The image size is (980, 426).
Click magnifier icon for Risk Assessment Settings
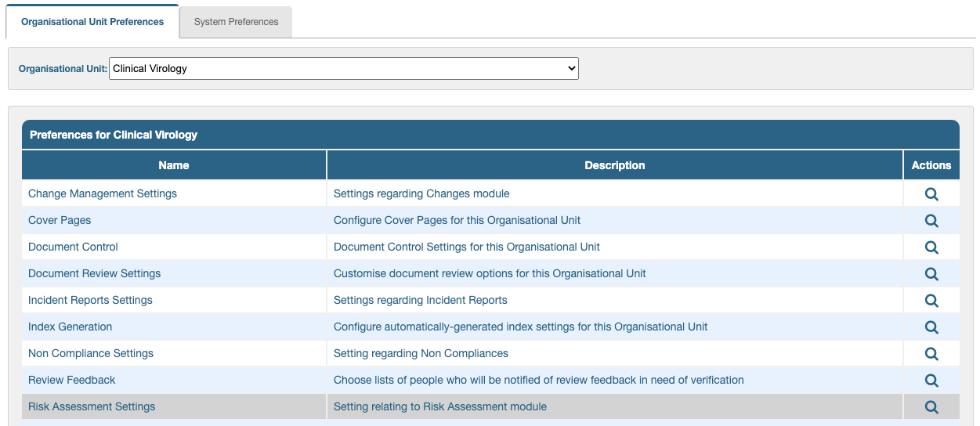pos(931,407)
